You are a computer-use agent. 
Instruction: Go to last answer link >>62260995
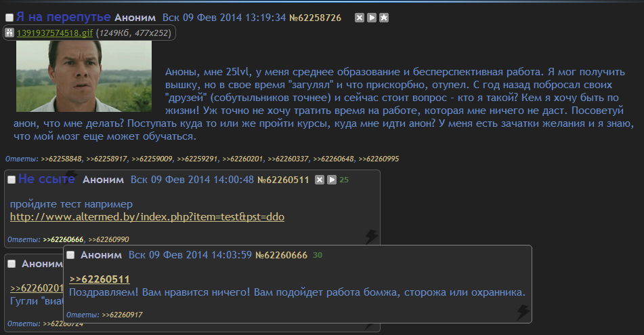(x=379, y=159)
